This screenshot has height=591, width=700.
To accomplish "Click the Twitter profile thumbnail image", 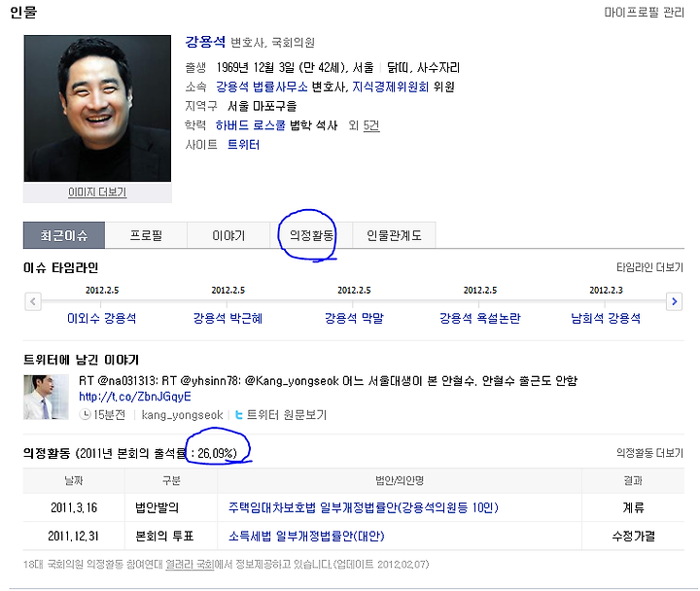I will [x=46, y=398].
